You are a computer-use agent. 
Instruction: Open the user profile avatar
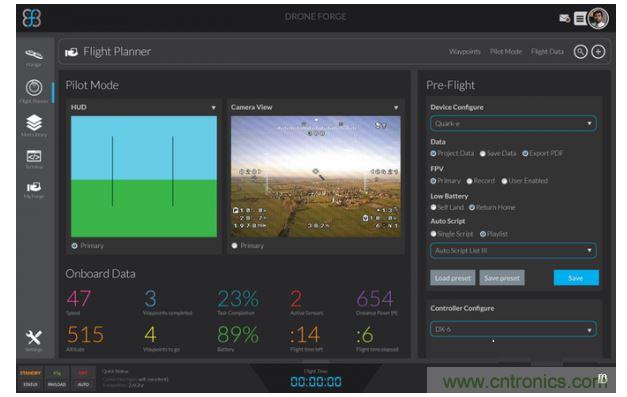pyautogui.click(x=598, y=18)
